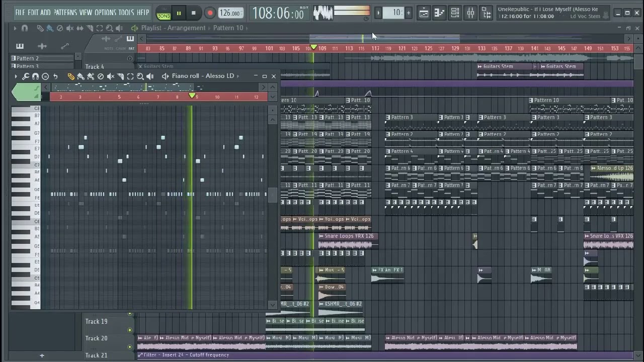
Task: Select Piano roll playback tool
Action: (150, 76)
